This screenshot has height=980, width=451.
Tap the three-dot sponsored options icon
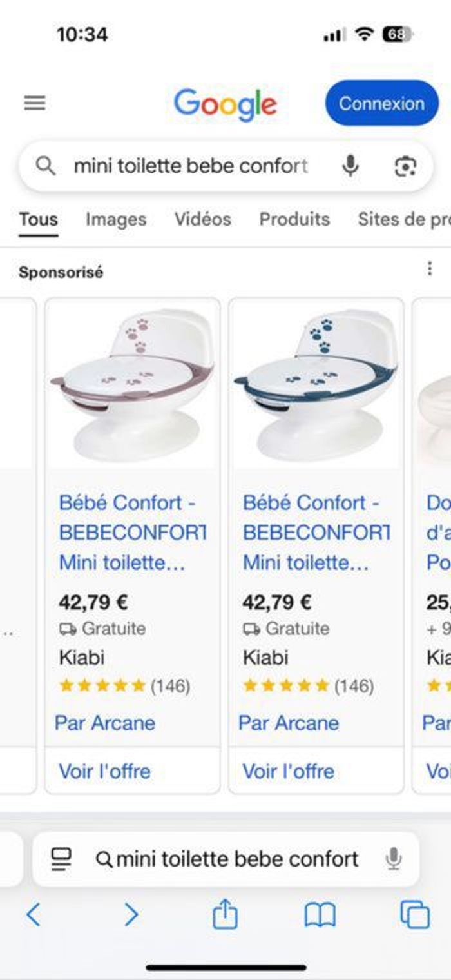(x=430, y=269)
